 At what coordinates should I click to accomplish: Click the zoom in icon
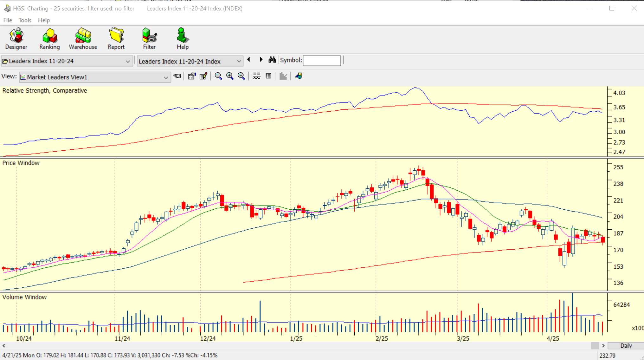[230, 76]
